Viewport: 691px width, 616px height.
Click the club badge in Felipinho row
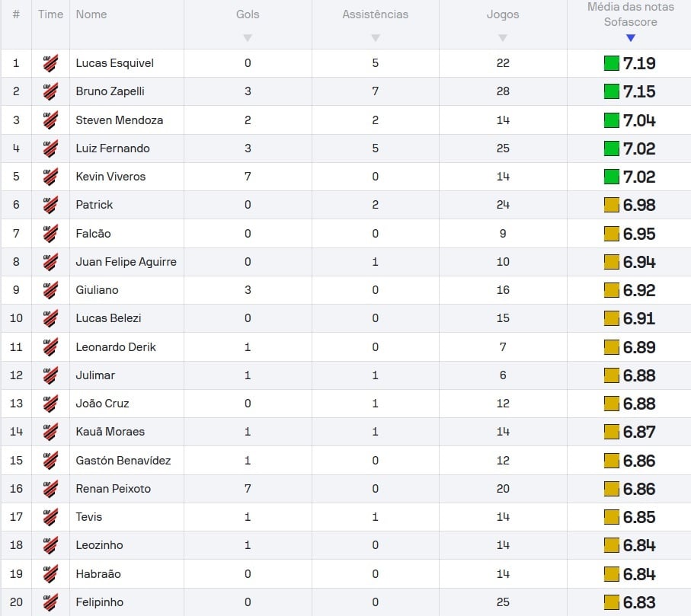point(50,602)
